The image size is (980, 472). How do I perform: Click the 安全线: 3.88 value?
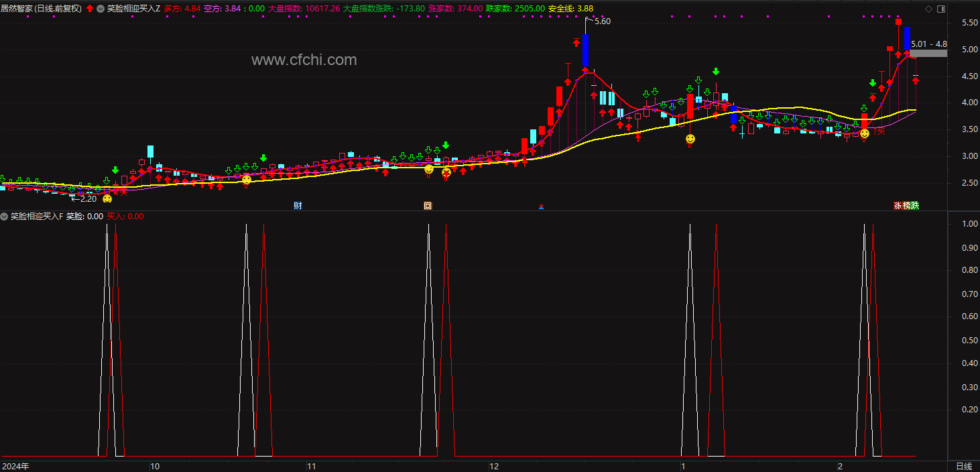(570, 9)
